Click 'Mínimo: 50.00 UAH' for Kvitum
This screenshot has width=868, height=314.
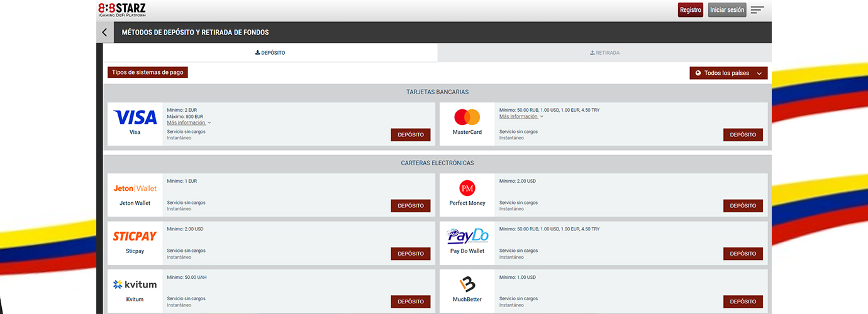coord(187,277)
